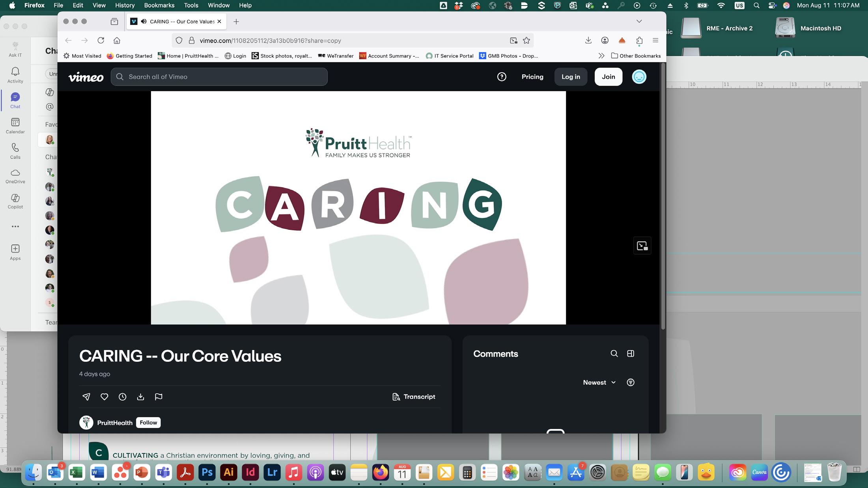Click the Search all of Vimeo field
The image size is (868, 488).
coord(219,77)
